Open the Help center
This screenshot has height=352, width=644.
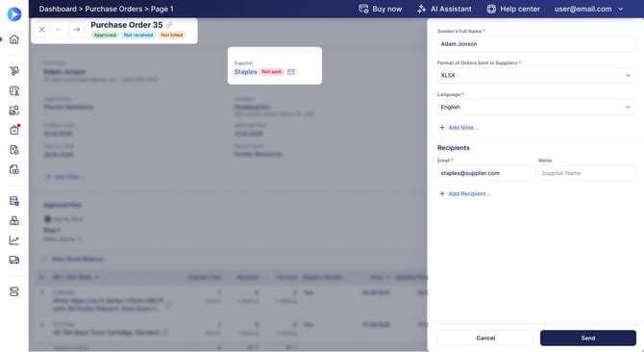(513, 9)
